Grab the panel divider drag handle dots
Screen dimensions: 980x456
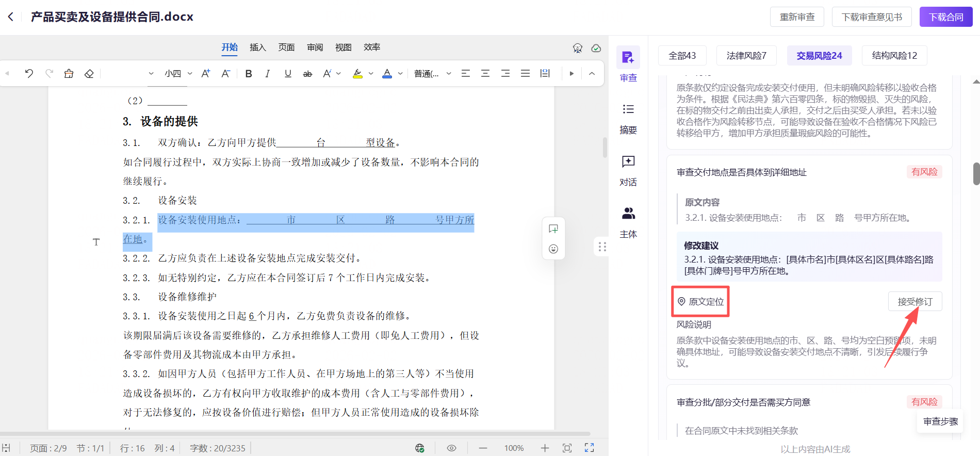tap(602, 247)
